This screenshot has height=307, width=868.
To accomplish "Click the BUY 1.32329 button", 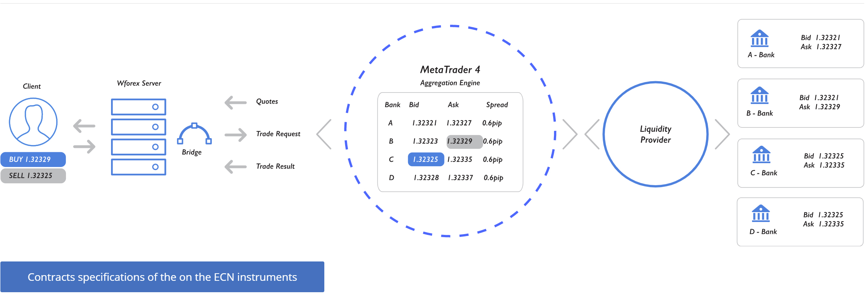I will coord(33,159).
